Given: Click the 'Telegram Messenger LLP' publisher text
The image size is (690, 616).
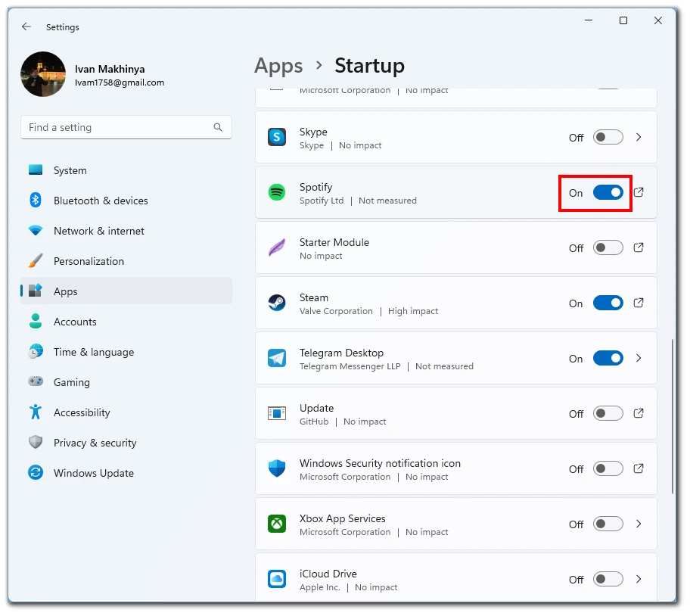Looking at the screenshot, I should [350, 366].
